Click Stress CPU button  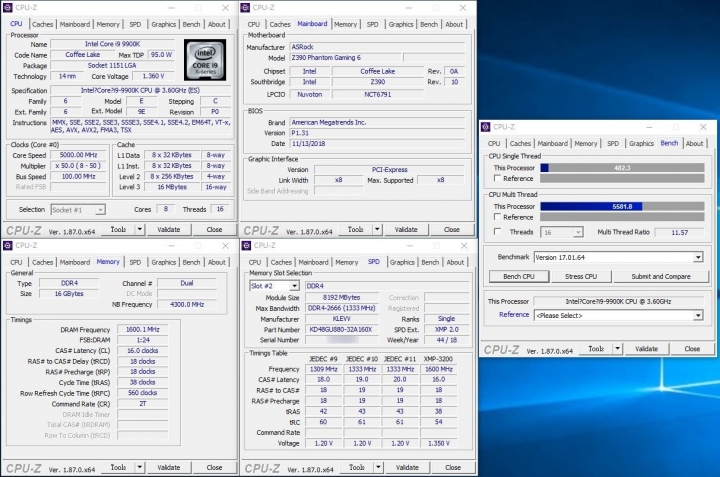[x=581, y=276]
